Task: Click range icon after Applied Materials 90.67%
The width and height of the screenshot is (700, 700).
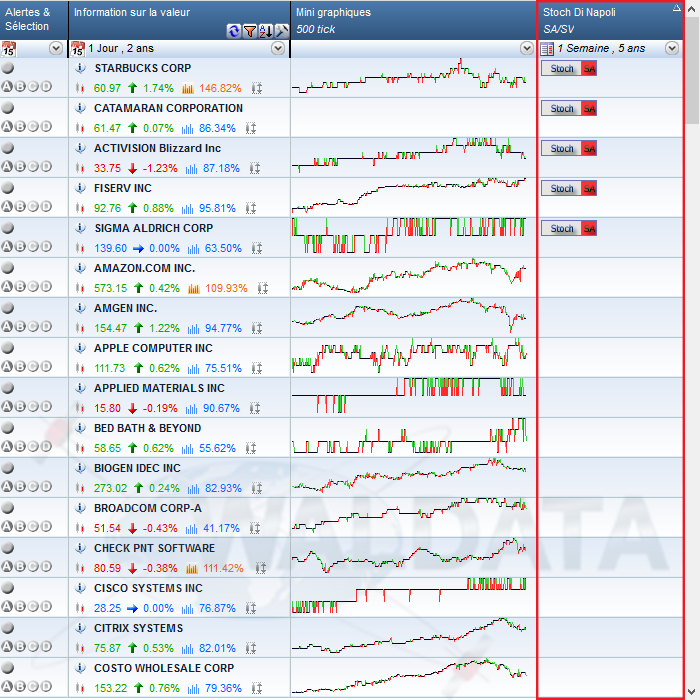Action: pos(255,408)
